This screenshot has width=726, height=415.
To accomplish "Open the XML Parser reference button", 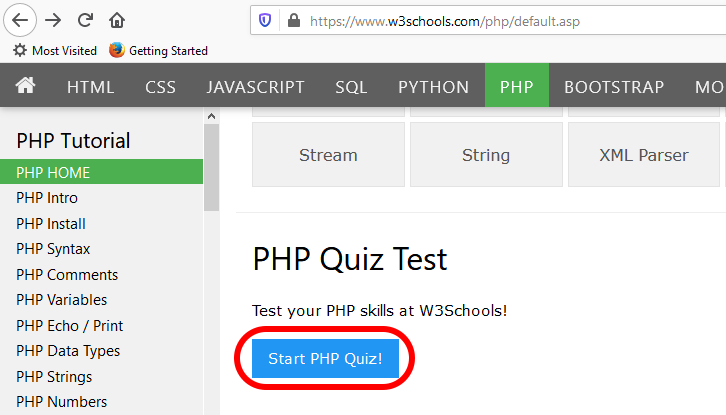I will click(644, 155).
